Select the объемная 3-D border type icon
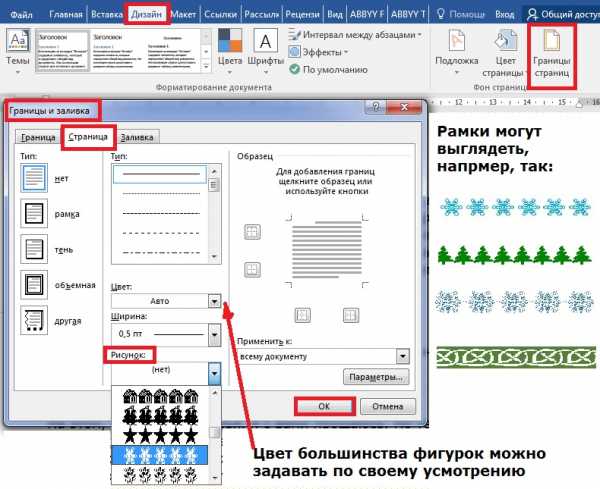The height and width of the screenshot is (489, 600). click(x=33, y=284)
